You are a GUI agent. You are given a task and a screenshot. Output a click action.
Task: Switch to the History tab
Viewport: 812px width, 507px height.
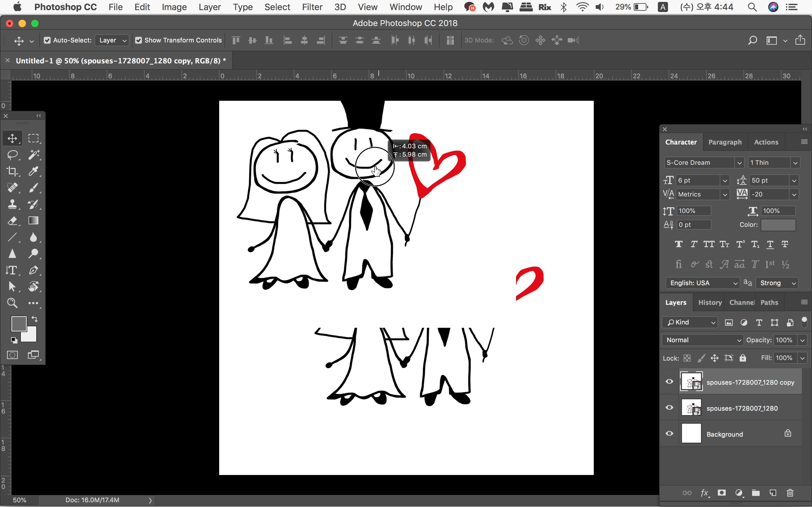710,302
